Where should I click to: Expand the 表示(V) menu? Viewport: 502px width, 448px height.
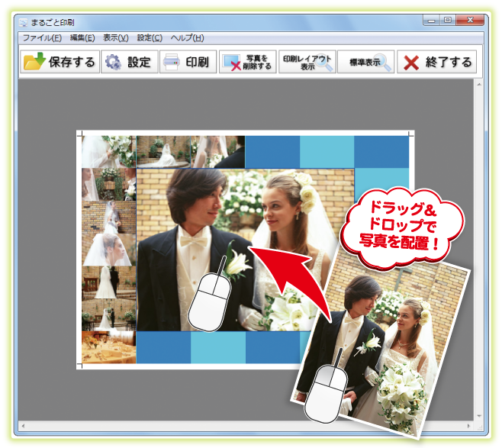pyautogui.click(x=116, y=37)
